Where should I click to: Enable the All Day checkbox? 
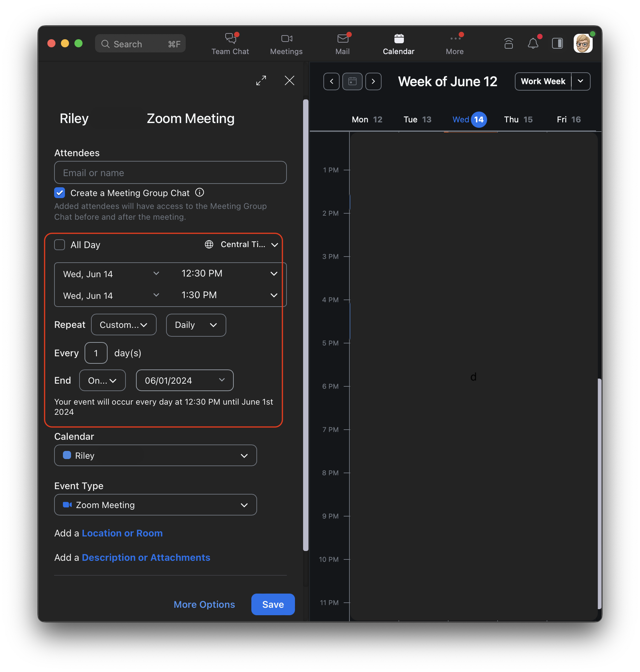60,245
